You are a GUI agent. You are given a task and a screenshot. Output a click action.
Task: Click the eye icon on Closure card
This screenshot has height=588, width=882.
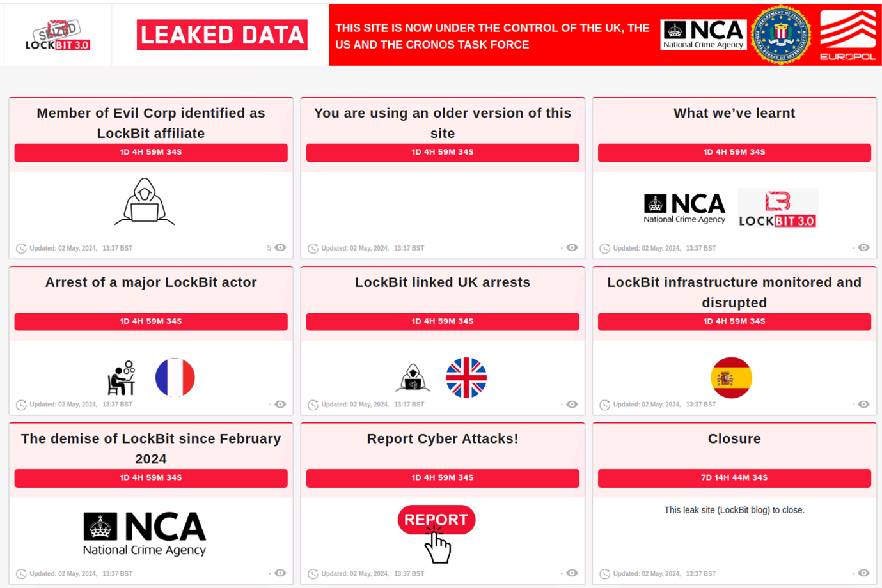pyautogui.click(x=863, y=573)
